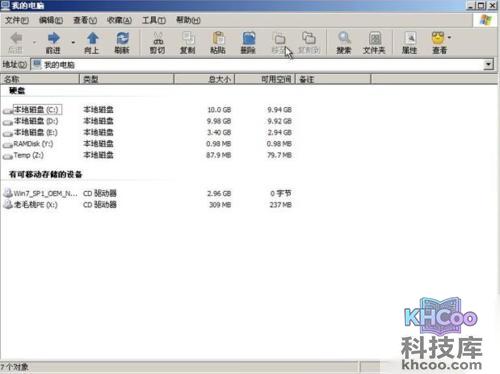Click the 0 字节 free space value
This screenshot has height=374, width=500.
point(281,193)
